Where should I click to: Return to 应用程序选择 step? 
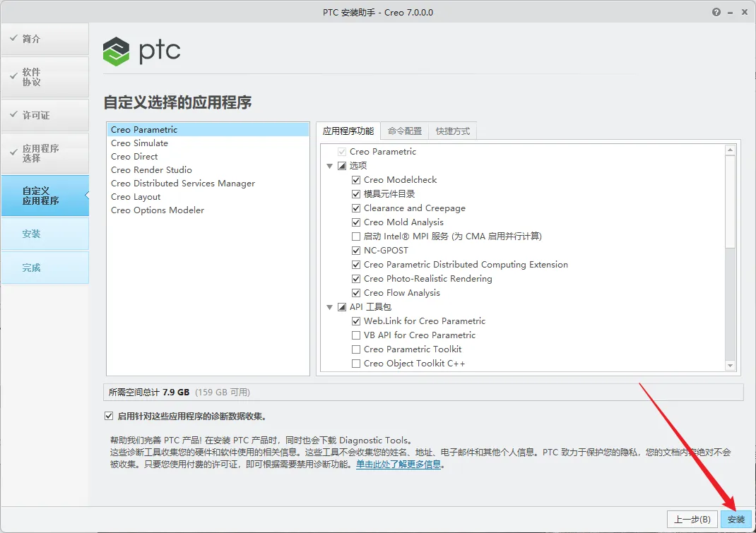click(x=45, y=153)
